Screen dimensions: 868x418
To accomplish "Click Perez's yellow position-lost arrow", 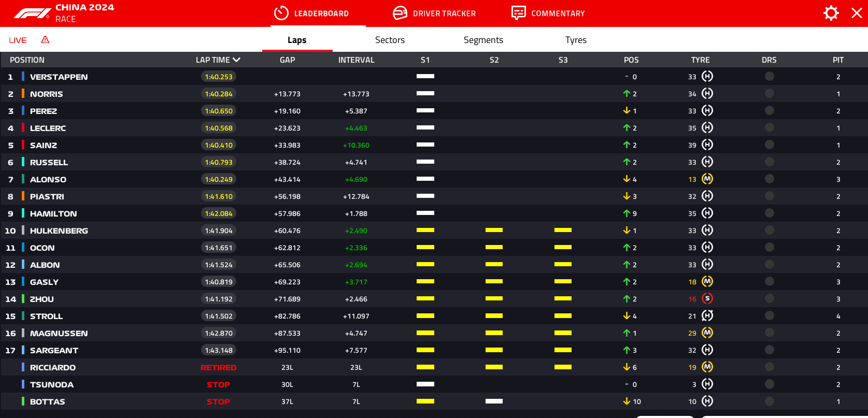I will pyautogui.click(x=627, y=111).
